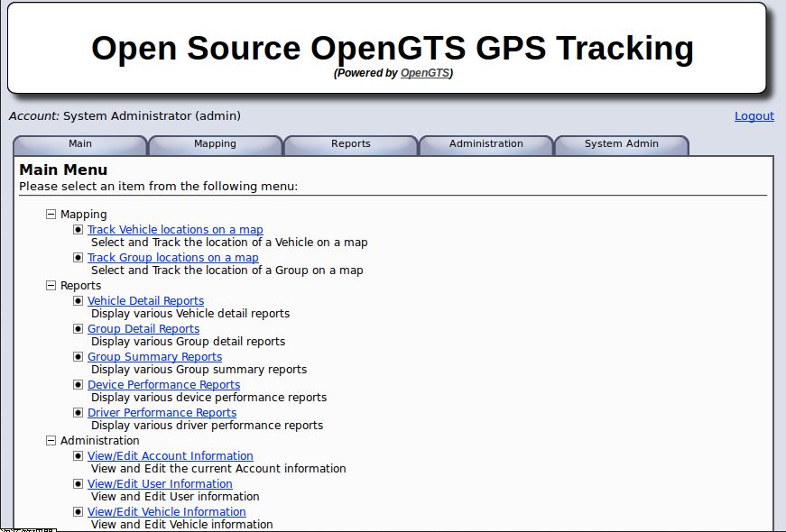The width and height of the screenshot is (786, 532).
Task: Click 'Select and Track the location of a Group' text
Action: (227, 271)
